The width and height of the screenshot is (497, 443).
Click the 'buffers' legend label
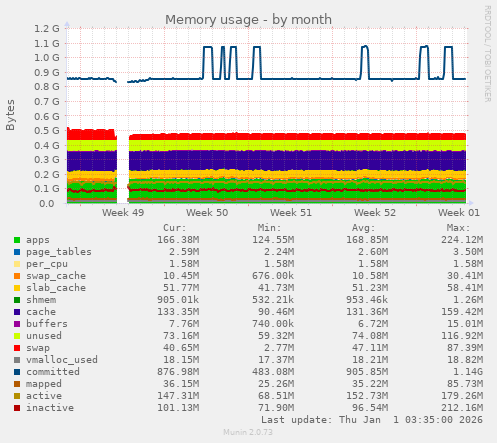click(47, 324)
